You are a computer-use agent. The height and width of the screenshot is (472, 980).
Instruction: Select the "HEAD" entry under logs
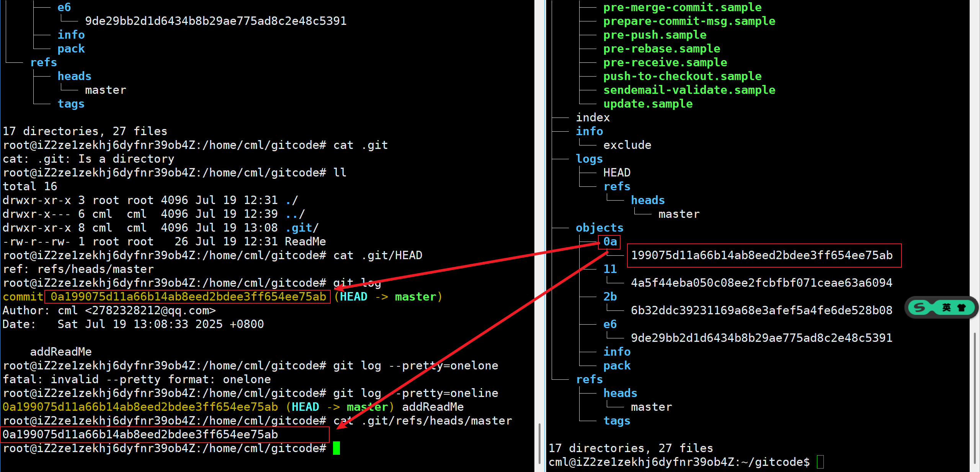coord(617,173)
